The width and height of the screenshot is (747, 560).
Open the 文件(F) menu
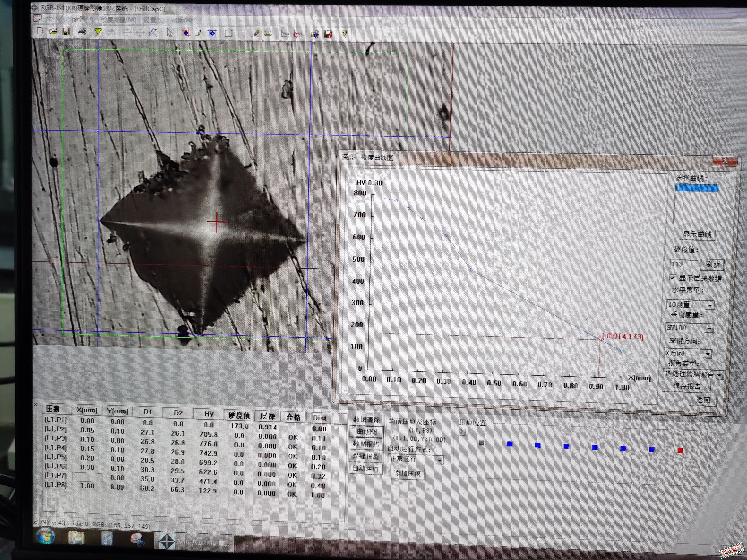(x=55, y=19)
